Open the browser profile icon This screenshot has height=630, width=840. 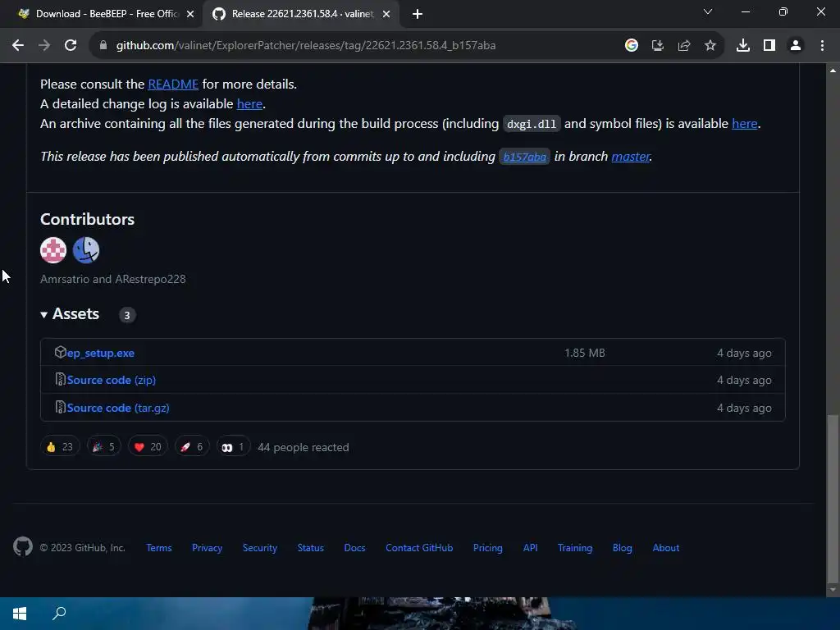tap(796, 46)
